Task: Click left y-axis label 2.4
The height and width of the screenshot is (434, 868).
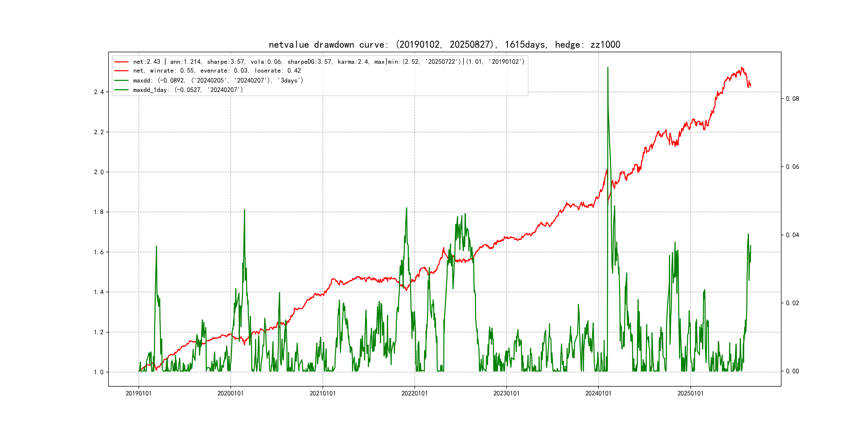Action: tap(99, 92)
